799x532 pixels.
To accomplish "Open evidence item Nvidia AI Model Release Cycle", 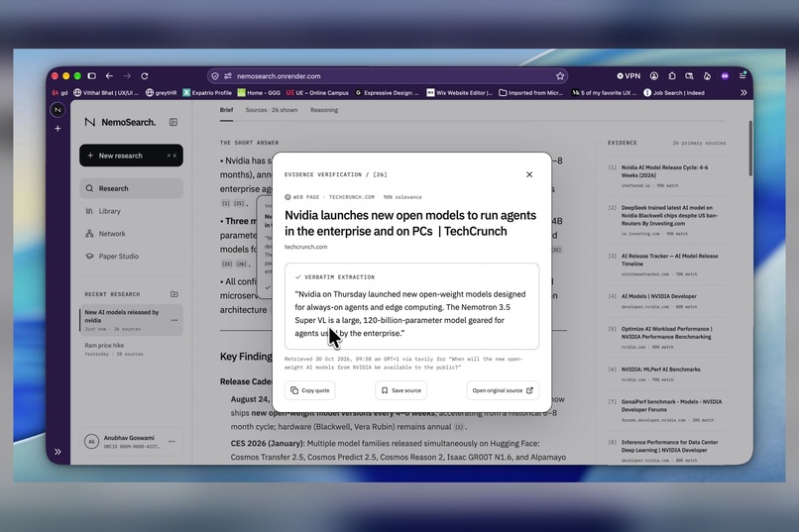I will coord(666,175).
